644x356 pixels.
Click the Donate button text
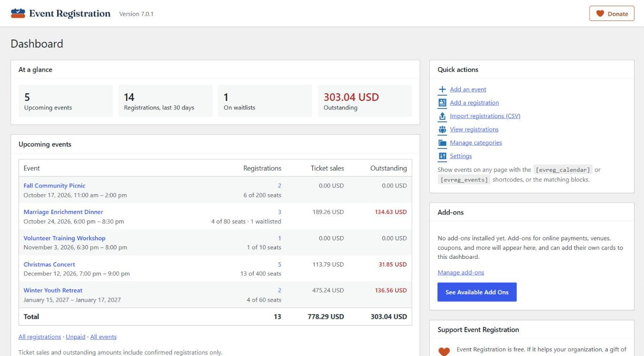tap(618, 14)
